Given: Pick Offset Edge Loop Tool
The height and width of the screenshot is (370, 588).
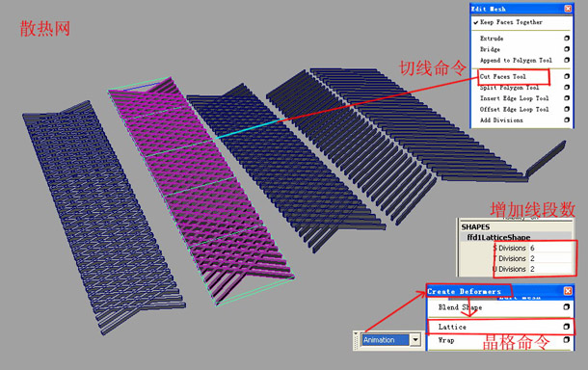Looking at the screenshot, I should [x=514, y=109].
